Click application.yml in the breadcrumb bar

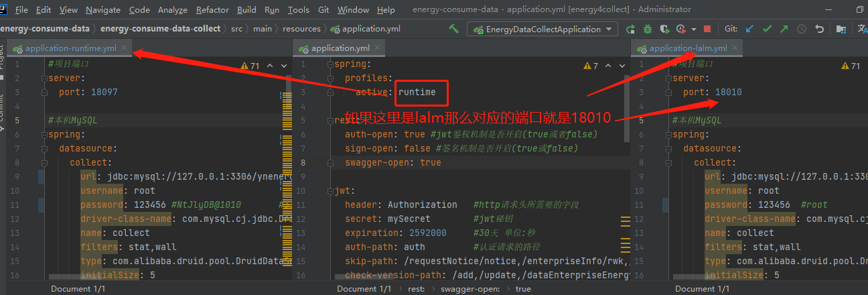point(366,29)
